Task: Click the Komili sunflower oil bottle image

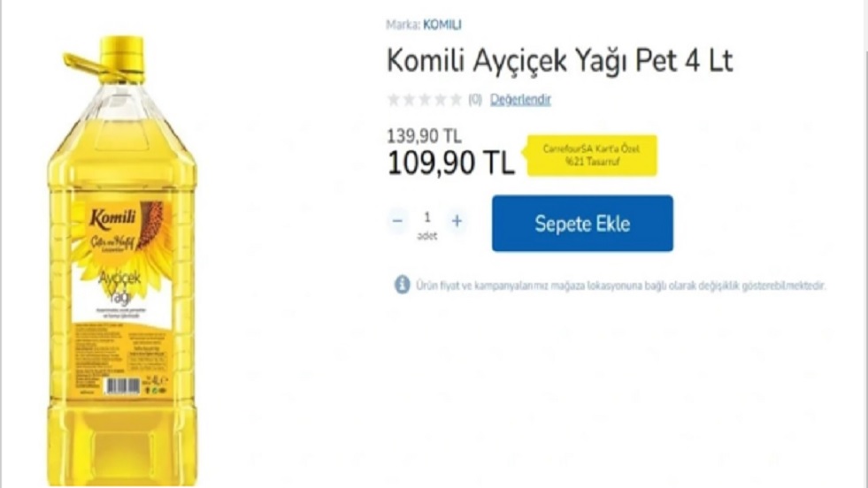Action: pyautogui.click(x=122, y=261)
